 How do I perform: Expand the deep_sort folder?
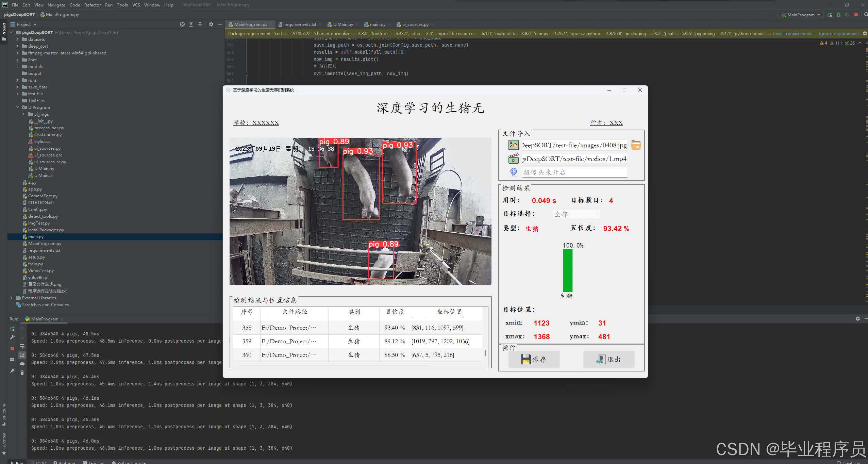tap(18, 46)
